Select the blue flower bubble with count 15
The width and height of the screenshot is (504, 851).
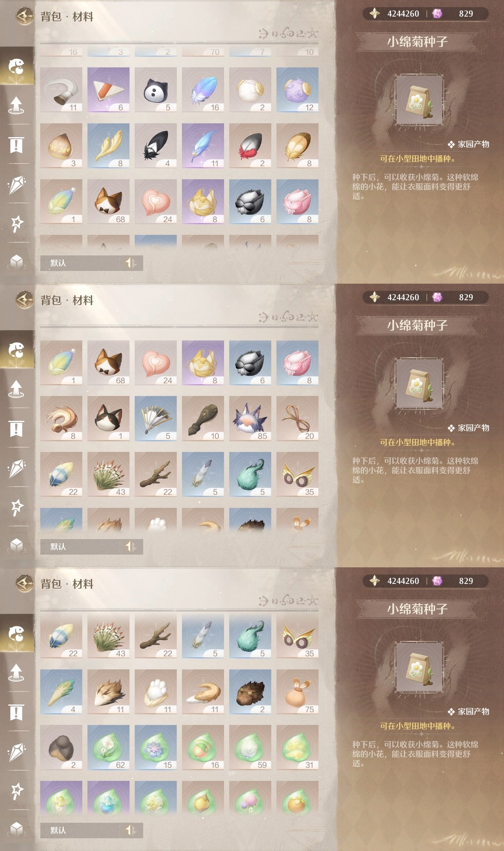pos(156,747)
